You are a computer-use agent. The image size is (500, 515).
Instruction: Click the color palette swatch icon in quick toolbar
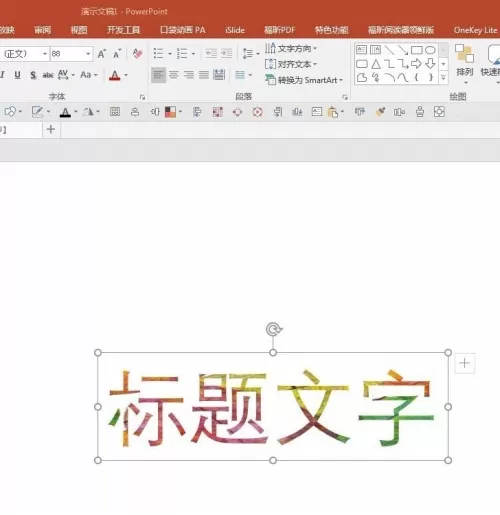coord(170,112)
